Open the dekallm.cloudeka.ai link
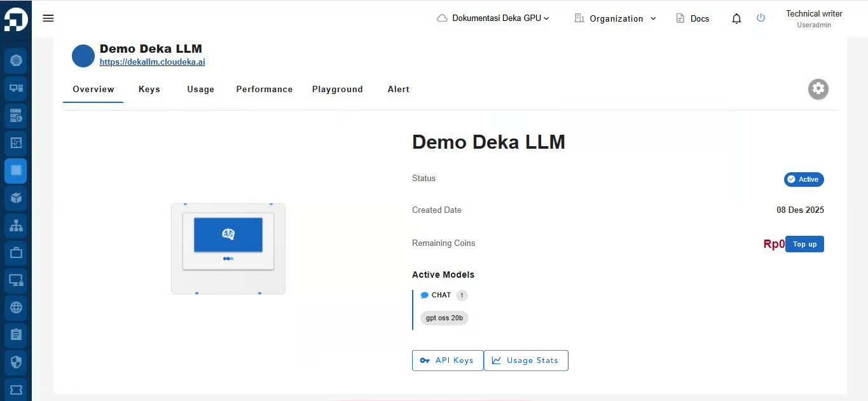Viewport: 868px width, 401px height. pyautogui.click(x=152, y=62)
